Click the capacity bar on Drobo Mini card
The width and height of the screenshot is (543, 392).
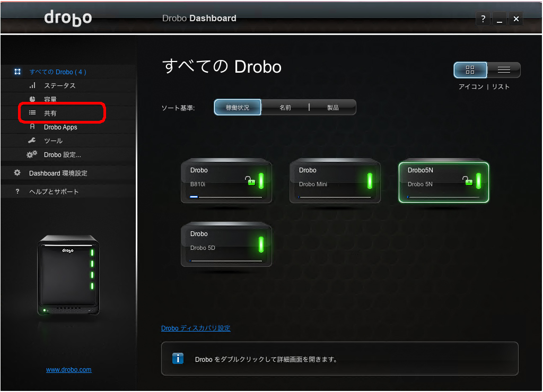[335, 197]
